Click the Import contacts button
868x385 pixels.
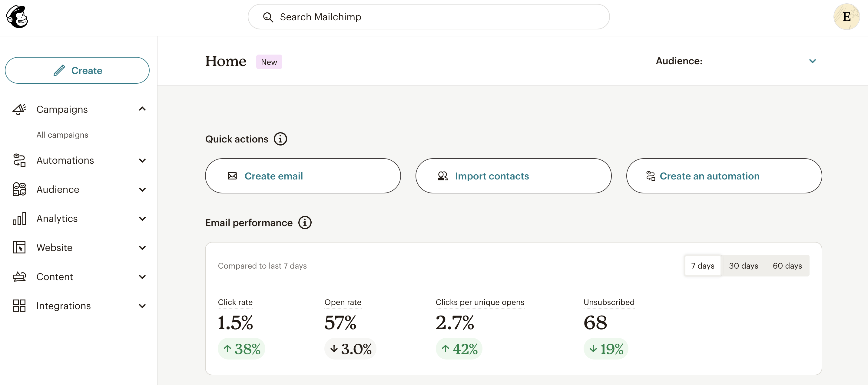[x=513, y=176]
